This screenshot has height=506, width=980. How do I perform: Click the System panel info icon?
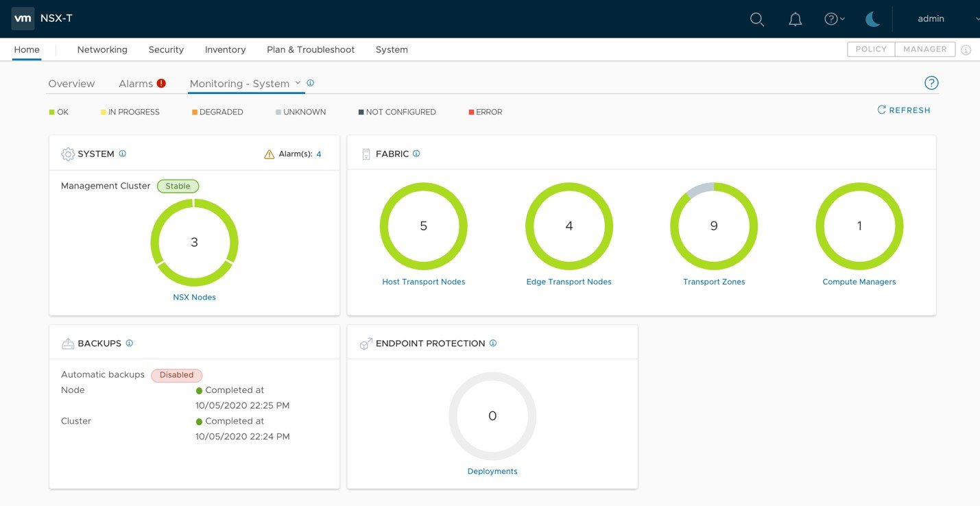pos(123,154)
